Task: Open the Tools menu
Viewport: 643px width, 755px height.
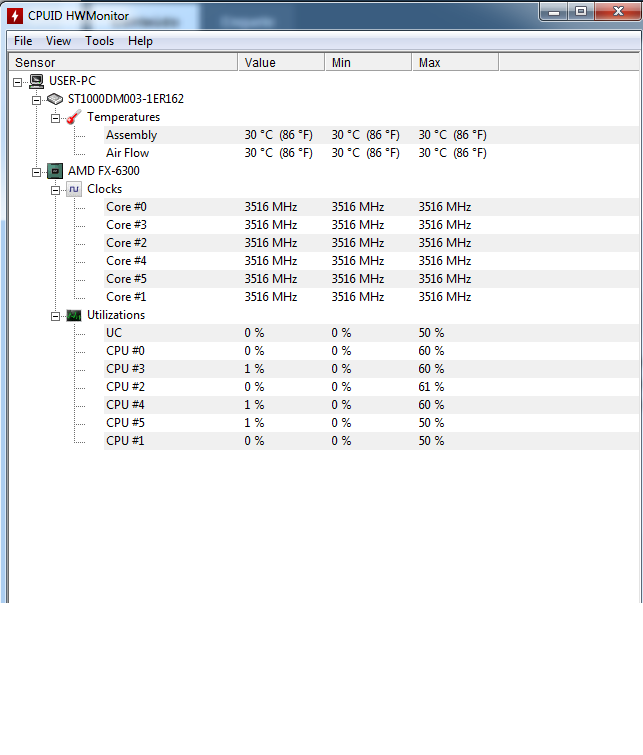Action: point(99,41)
